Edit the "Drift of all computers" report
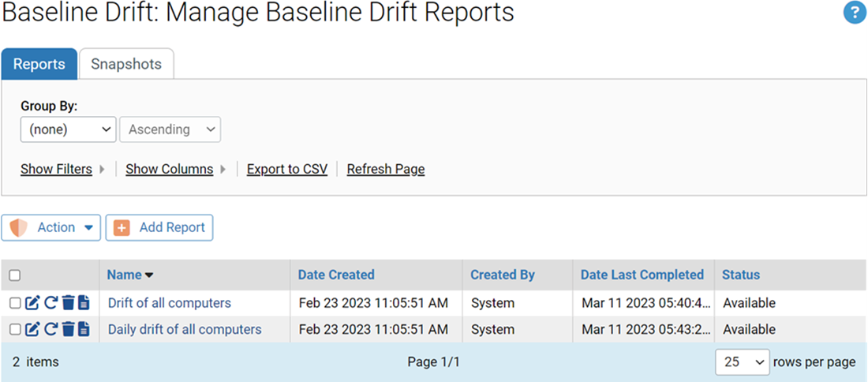This screenshot has width=868, height=382. coord(32,303)
